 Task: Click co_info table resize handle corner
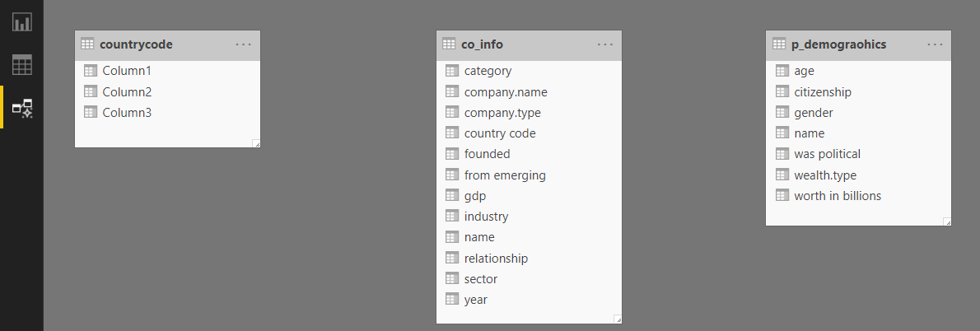(x=618, y=319)
